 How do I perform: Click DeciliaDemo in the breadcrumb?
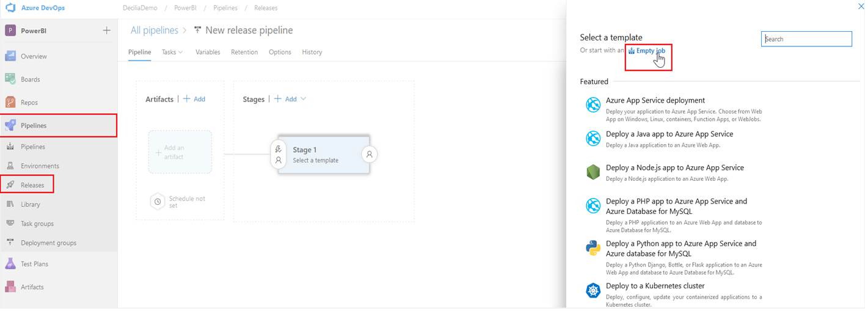[140, 8]
